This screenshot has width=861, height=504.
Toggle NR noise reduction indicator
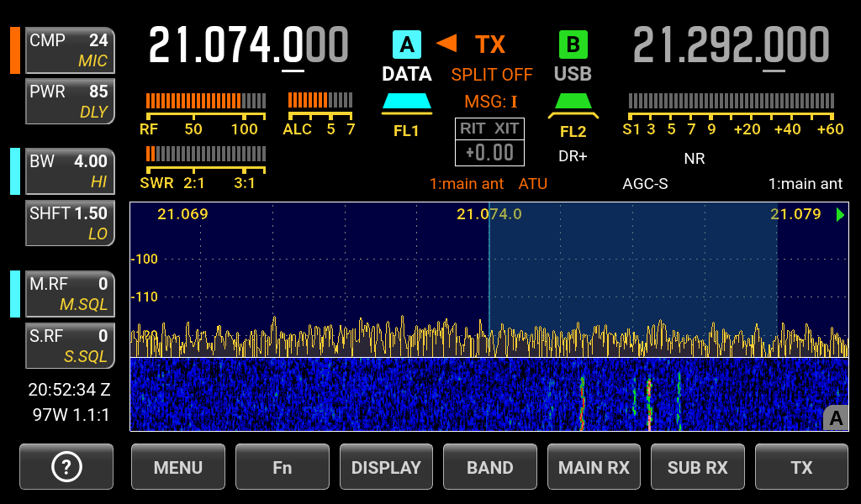tap(694, 158)
